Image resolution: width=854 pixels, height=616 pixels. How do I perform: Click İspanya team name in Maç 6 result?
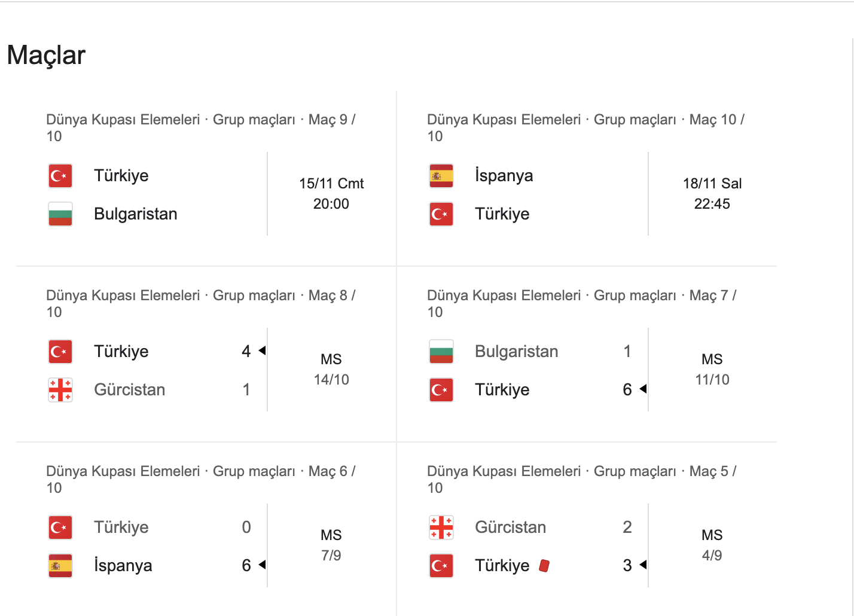[123, 566]
